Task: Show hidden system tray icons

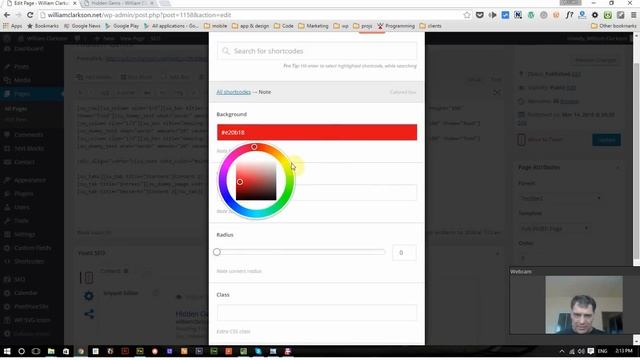Action: click(x=562, y=351)
